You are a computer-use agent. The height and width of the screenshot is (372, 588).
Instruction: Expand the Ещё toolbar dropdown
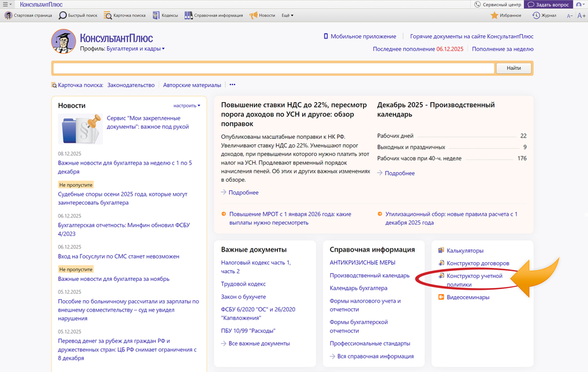288,15
